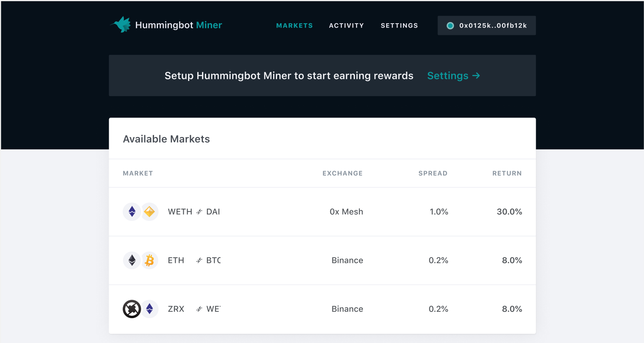Click the 8.0% return in the ETH row

512,260
